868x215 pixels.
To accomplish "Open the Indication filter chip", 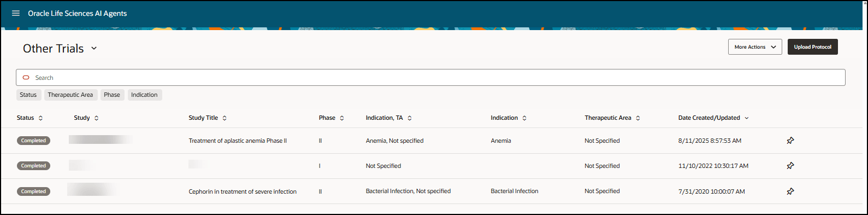I will [x=144, y=95].
